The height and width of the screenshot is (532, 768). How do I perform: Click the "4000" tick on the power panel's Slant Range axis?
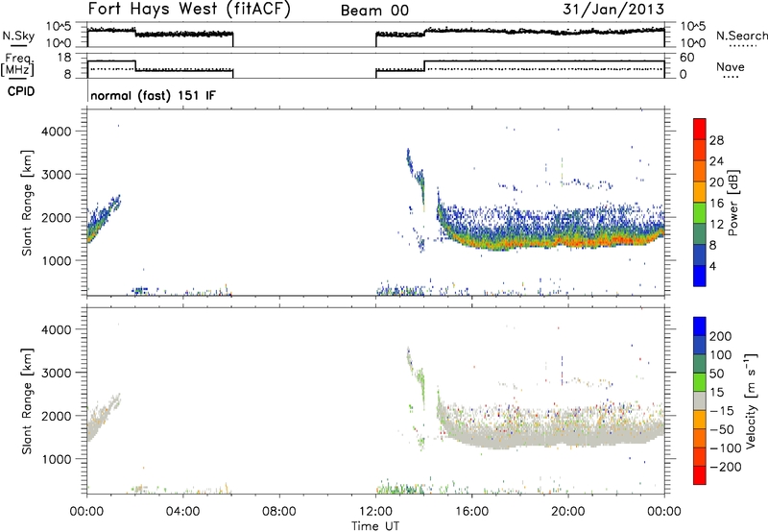click(57, 132)
